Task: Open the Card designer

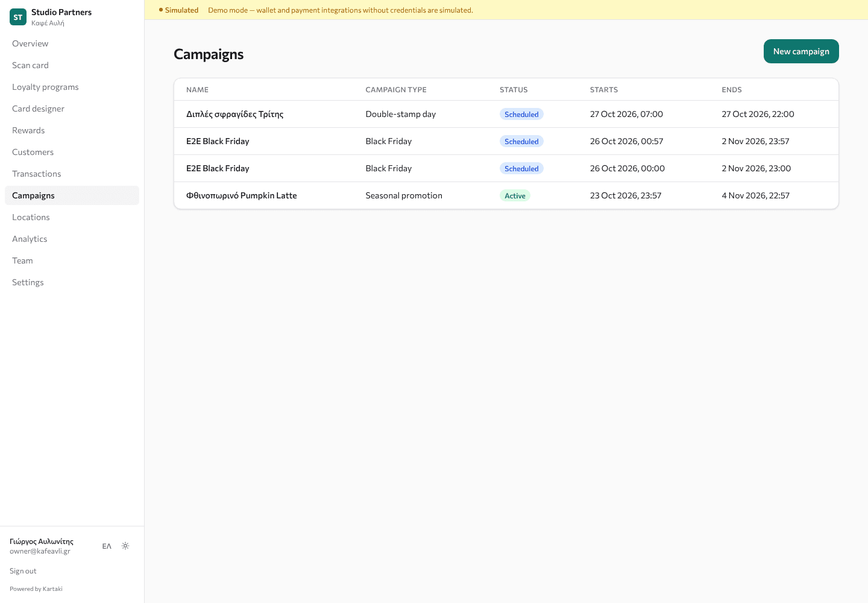Action: (x=72, y=109)
